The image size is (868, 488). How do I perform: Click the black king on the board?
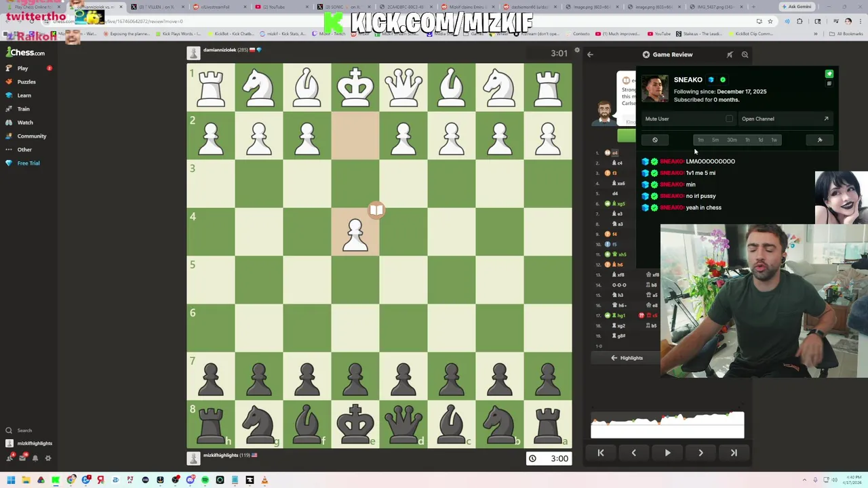tap(355, 424)
